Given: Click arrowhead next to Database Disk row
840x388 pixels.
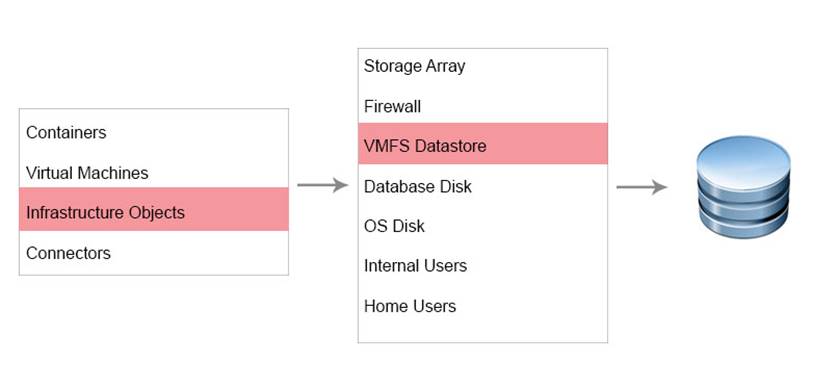Looking at the screenshot, I should [658, 187].
